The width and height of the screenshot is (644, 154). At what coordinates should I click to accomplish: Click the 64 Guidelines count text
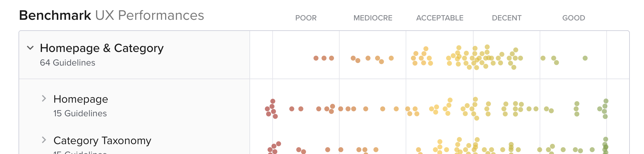coord(67,63)
